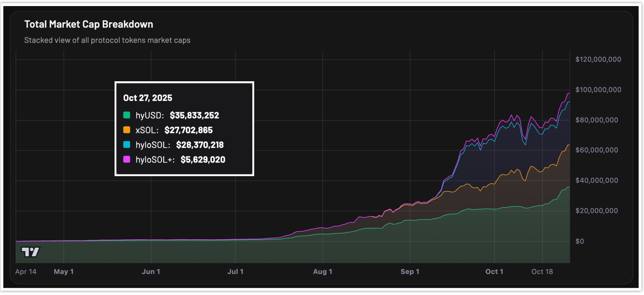This screenshot has width=644, height=295.
Task: Click the orange xSOL legend swatch
Action: [x=127, y=130]
